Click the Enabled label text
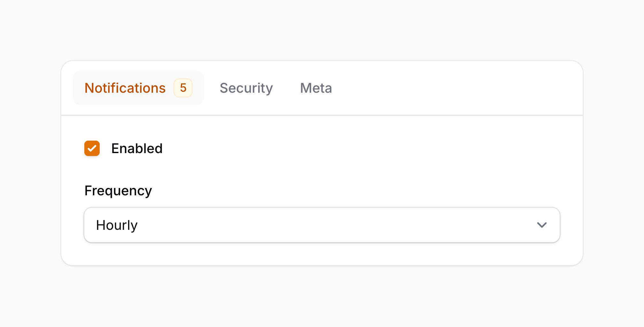Screen dimensions: 644x327 tap(137, 149)
